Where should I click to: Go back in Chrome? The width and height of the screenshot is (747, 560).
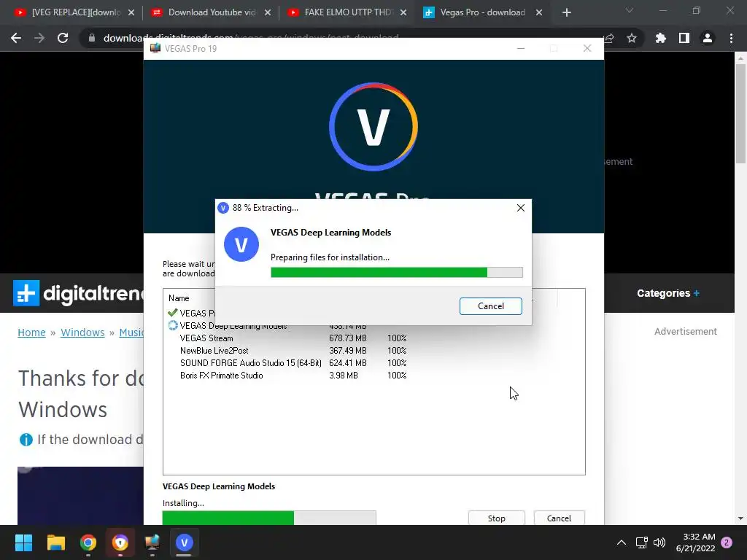pos(16,38)
